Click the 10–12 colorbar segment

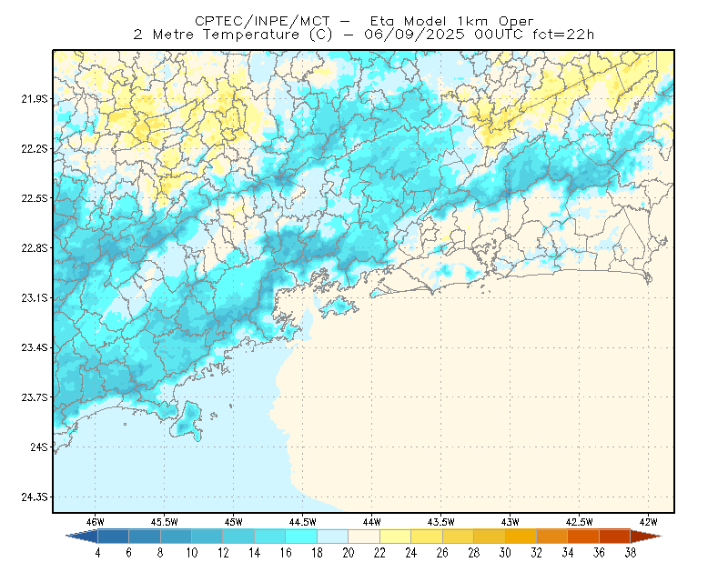[x=207, y=536]
